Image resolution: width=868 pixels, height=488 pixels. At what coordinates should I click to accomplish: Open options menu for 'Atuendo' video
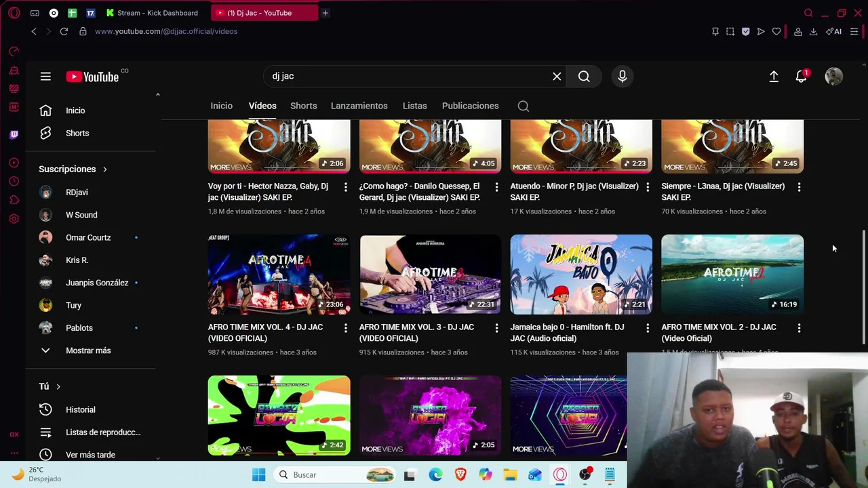coord(648,187)
